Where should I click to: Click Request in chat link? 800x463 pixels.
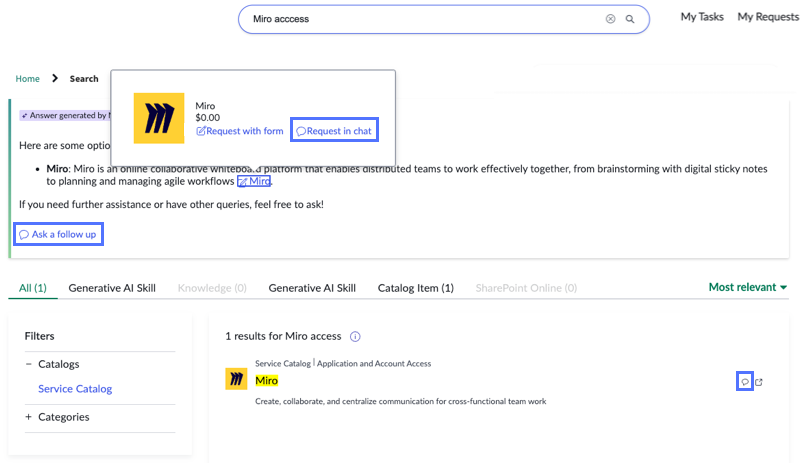click(334, 131)
